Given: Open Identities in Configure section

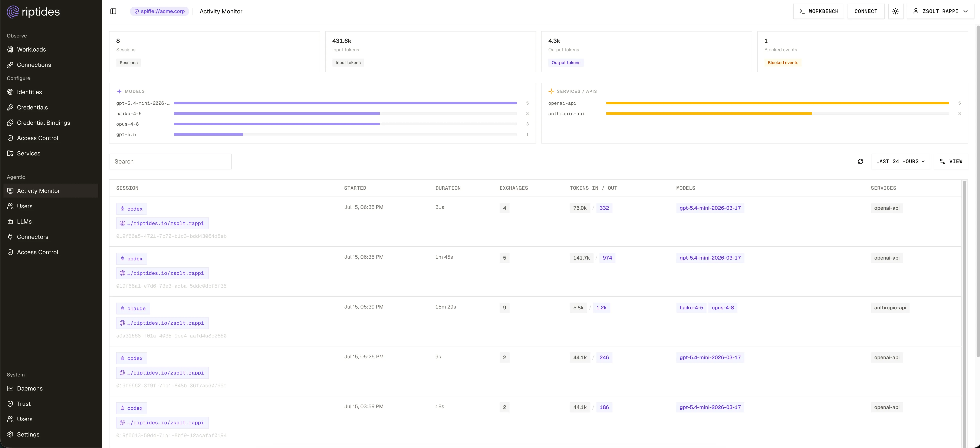Looking at the screenshot, I should point(51,92).
